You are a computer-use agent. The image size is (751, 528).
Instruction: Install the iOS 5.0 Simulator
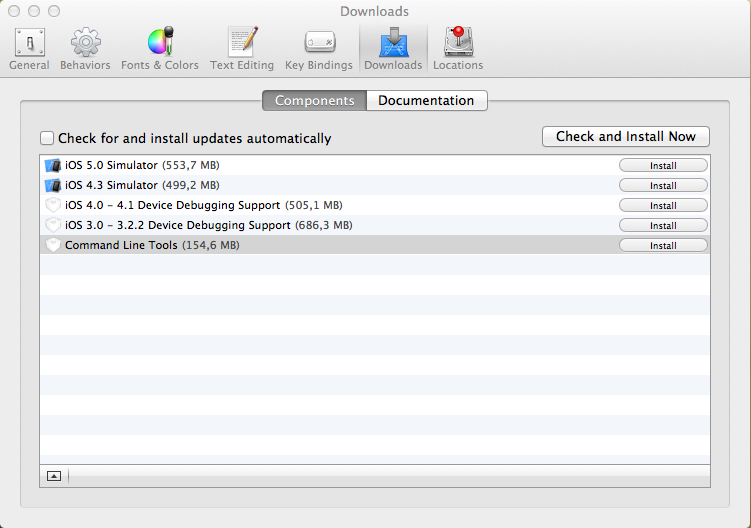663,166
